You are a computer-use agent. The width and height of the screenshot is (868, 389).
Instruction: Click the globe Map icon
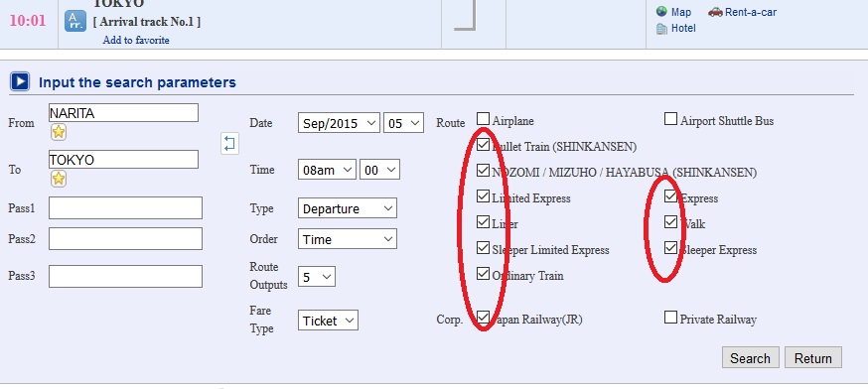point(661,11)
